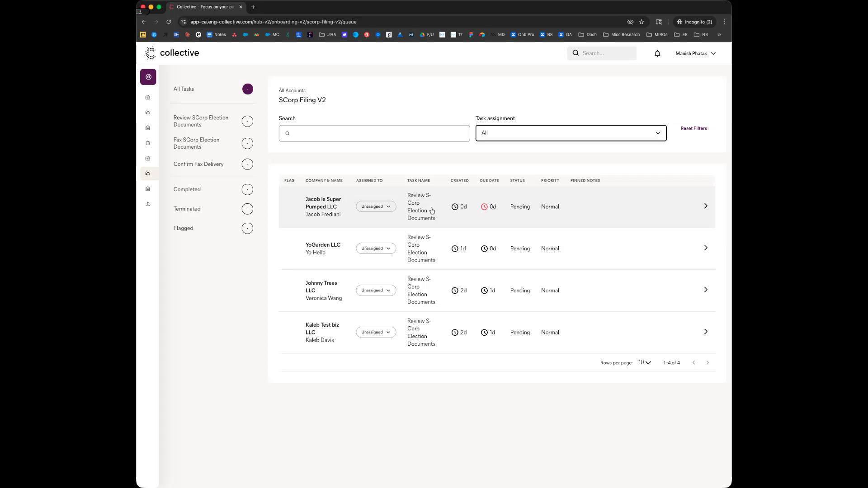Select Fax SCorp Election Documents filter
The width and height of the screenshot is (868, 488).
click(x=197, y=143)
